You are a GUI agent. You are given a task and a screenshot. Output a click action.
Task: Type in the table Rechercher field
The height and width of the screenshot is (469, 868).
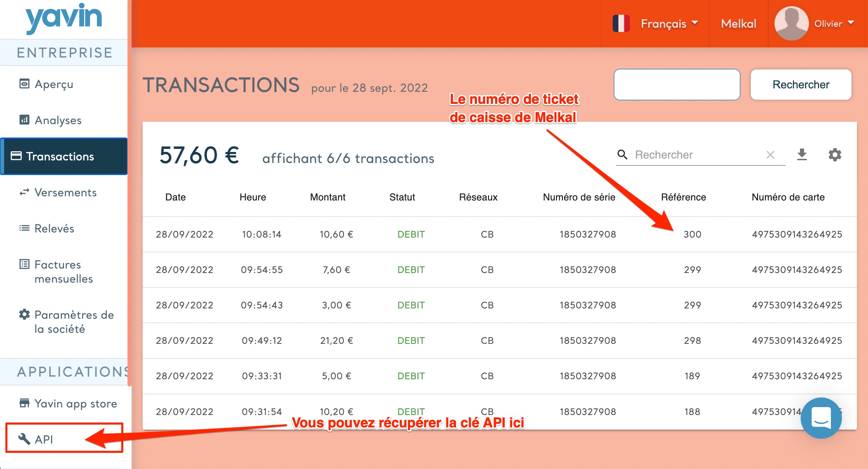(x=698, y=155)
